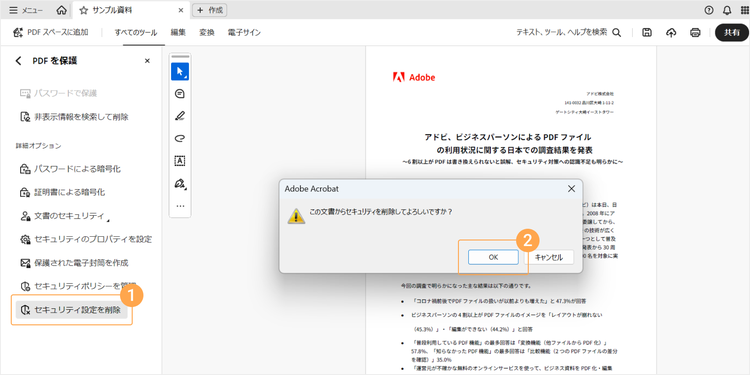Open the 変換 tab
The image size is (750, 375).
(207, 33)
